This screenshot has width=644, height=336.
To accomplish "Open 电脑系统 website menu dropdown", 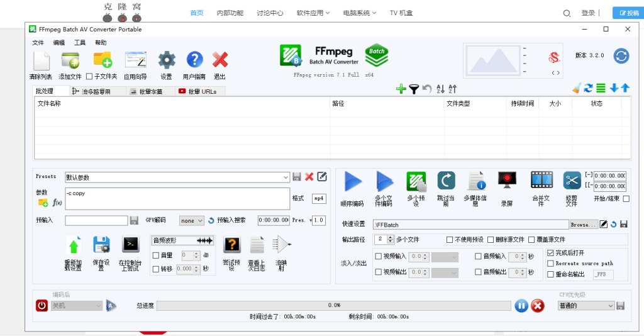I will (360, 13).
